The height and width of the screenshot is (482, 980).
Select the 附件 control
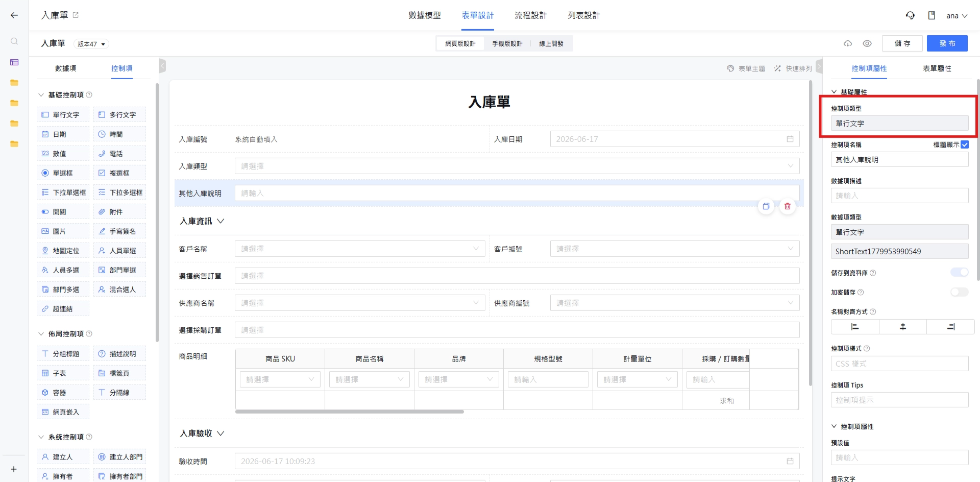pyautogui.click(x=120, y=212)
